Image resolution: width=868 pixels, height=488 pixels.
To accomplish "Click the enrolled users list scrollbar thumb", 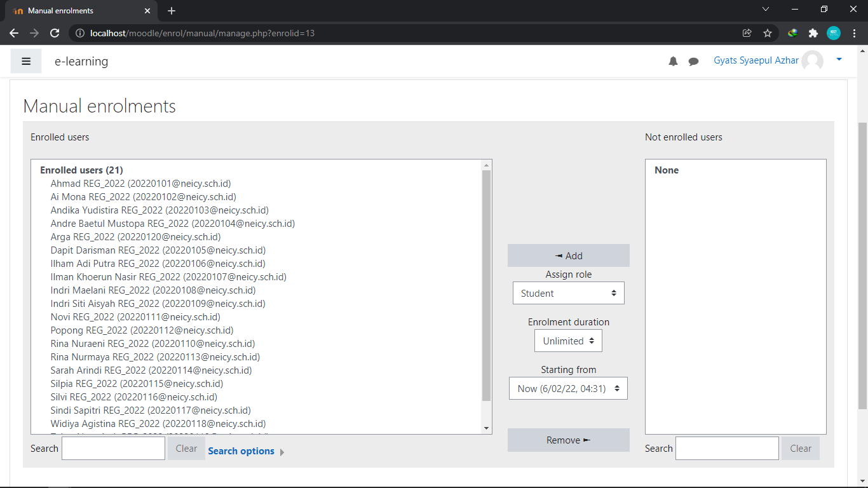I will click(487, 286).
